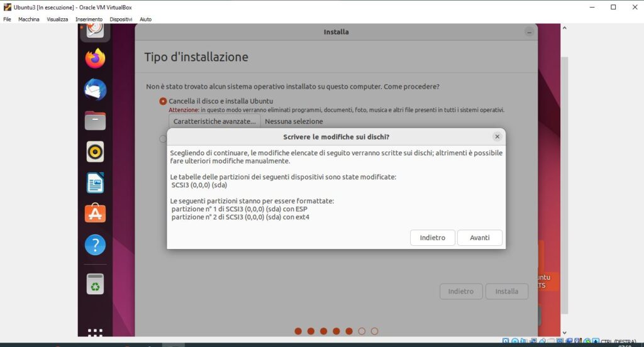Image resolution: width=644 pixels, height=347 pixels.
Task: Click the scroll up arrow of VM view
Action: tap(564, 28)
